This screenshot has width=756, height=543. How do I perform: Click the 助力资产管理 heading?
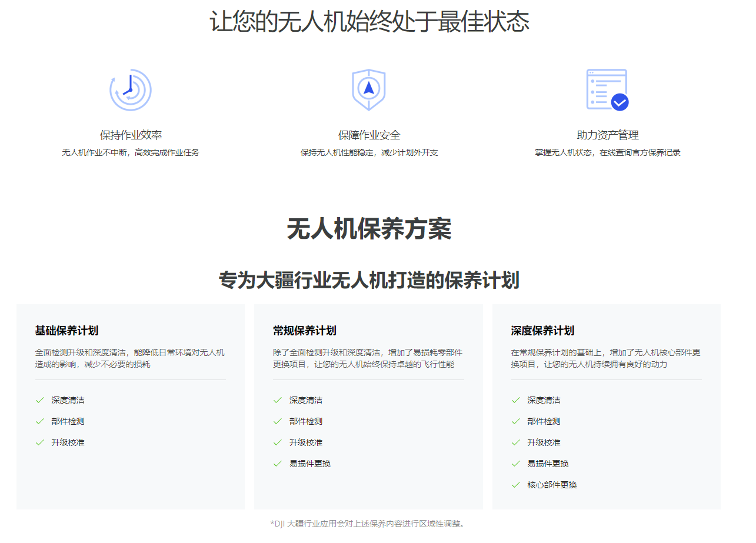pos(607,135)
